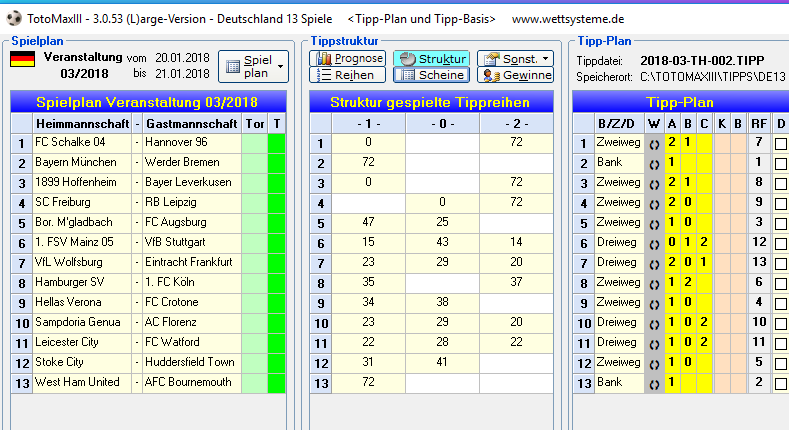Tick the D checkbox in Tipp-Plan row 6
The width and height of the screenshot is (789, 430).
pyautogui.click(x=780, y=244)
